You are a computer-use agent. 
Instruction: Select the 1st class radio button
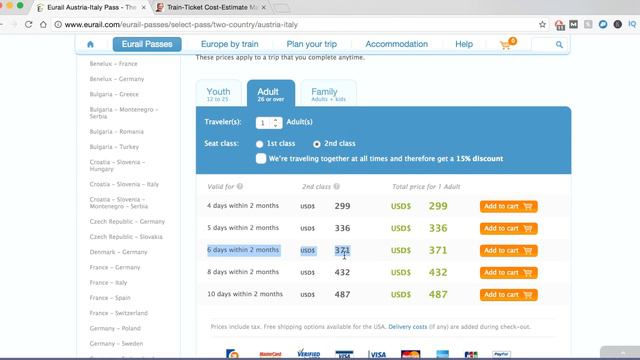pos(259,144)
